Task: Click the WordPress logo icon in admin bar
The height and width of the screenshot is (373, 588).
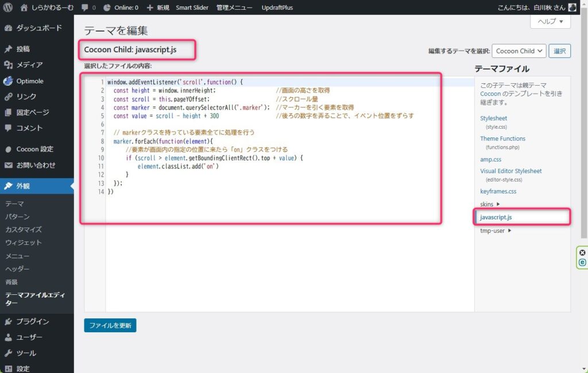Action: click(8, 7)
